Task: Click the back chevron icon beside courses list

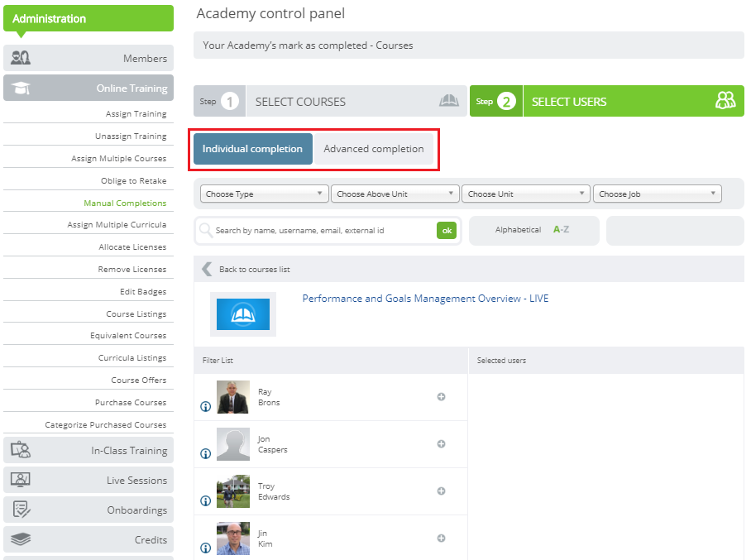Action: [207, 269]
